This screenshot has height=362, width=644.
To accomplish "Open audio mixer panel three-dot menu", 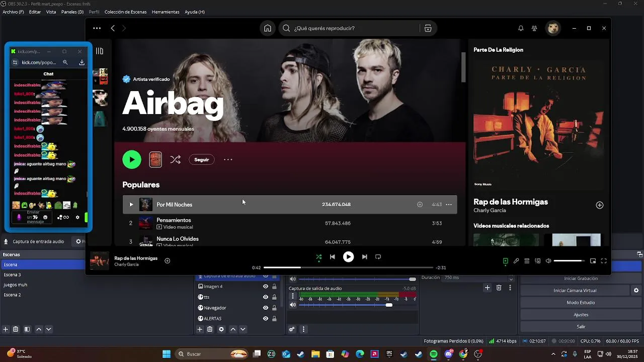I will (303, 329).
